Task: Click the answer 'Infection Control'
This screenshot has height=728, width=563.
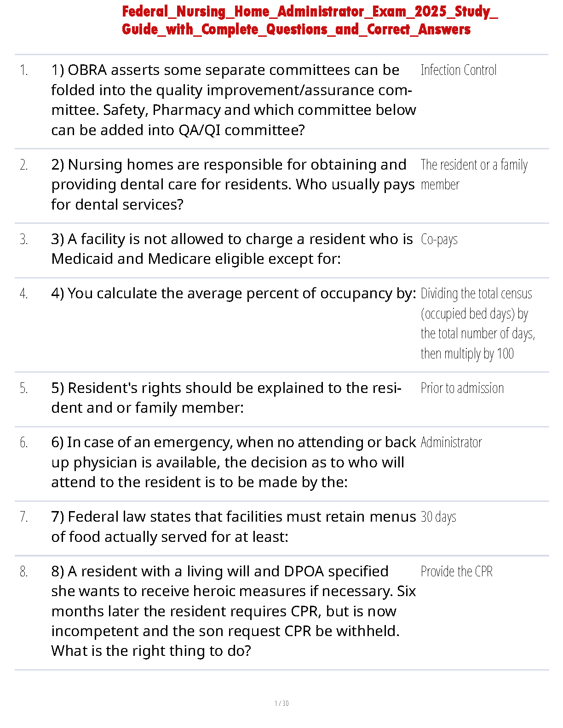Action: click(458, 70)
